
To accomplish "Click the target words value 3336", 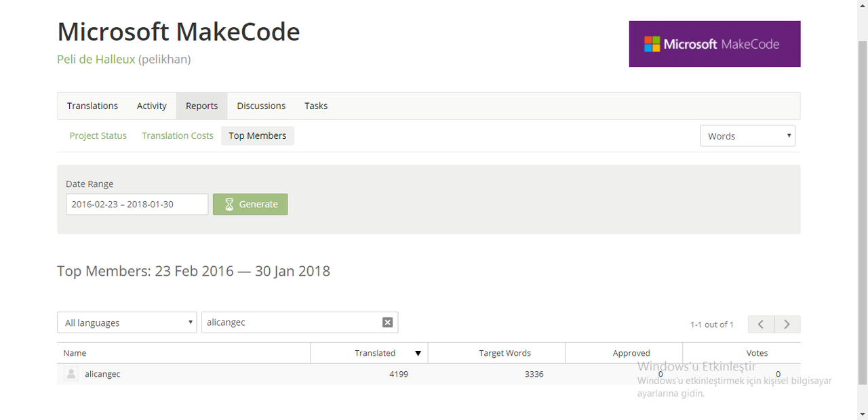I will [x=534, y=374].
